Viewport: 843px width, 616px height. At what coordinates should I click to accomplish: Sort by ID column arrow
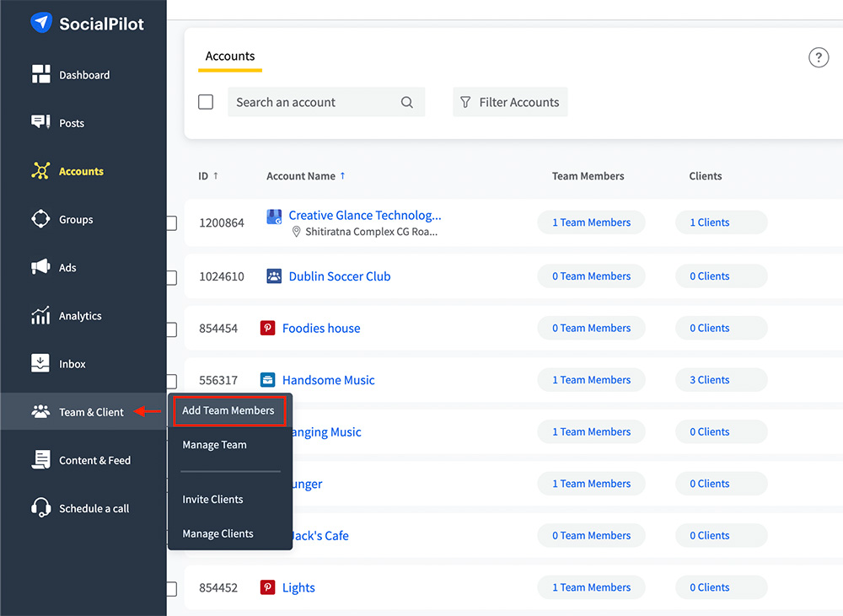tap(216, 175)
